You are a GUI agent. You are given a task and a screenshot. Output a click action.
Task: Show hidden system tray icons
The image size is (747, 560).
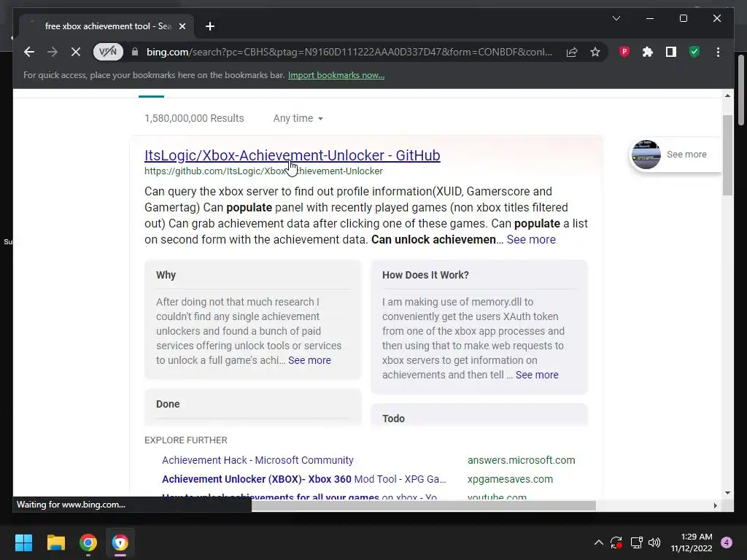pyautogui.click(x=598, y=542)
